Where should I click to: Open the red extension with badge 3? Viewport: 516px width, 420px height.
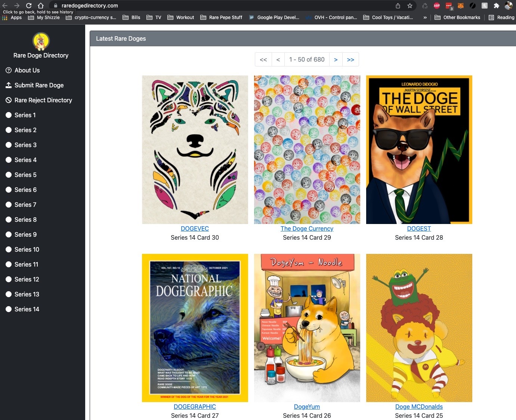coord(449,6)
